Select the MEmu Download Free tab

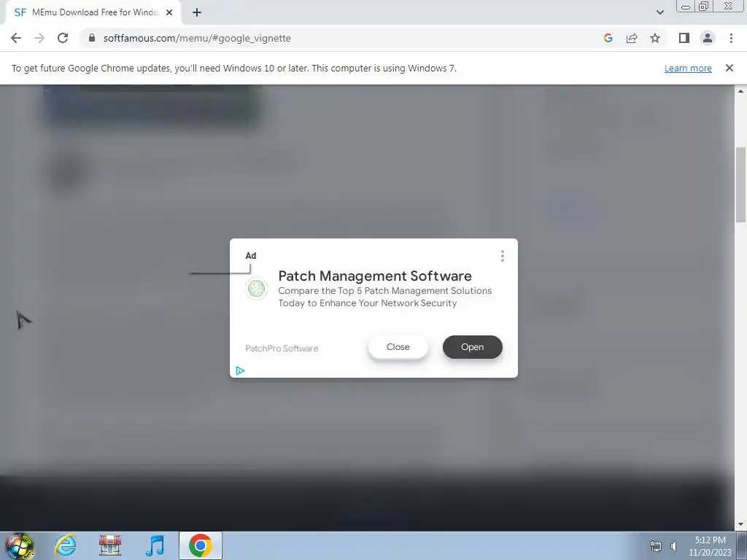93,12
